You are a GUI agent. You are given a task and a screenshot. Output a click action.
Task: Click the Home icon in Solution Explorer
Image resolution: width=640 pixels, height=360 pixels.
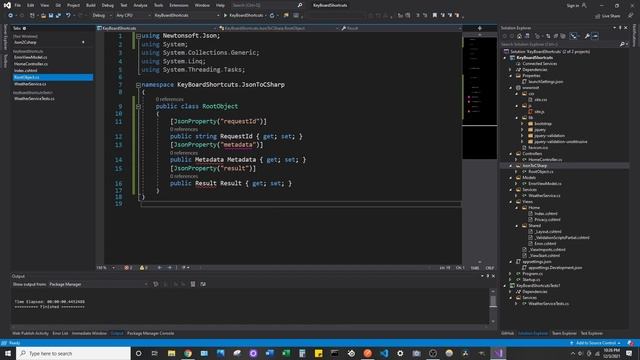click(x=519, y=36)
